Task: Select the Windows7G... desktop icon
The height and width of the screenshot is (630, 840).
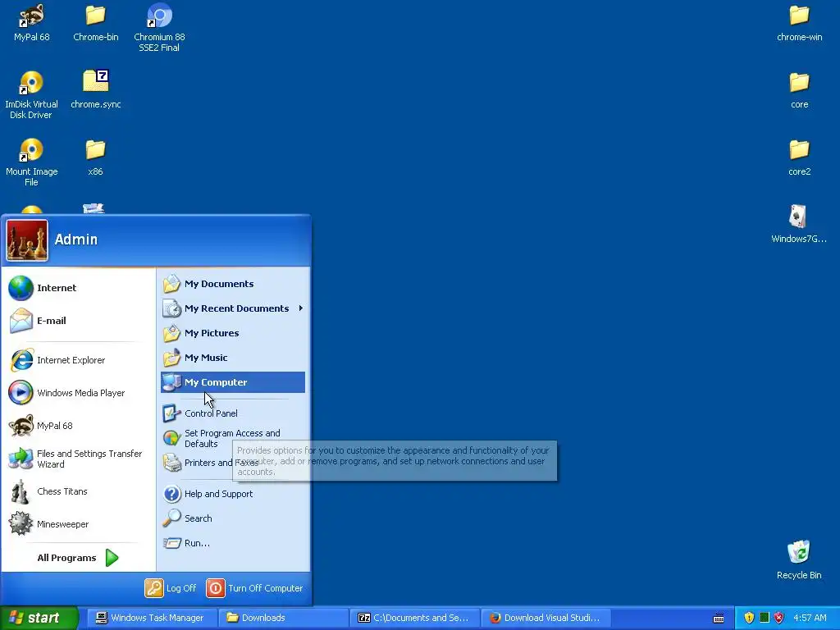Action: (799, 224)
